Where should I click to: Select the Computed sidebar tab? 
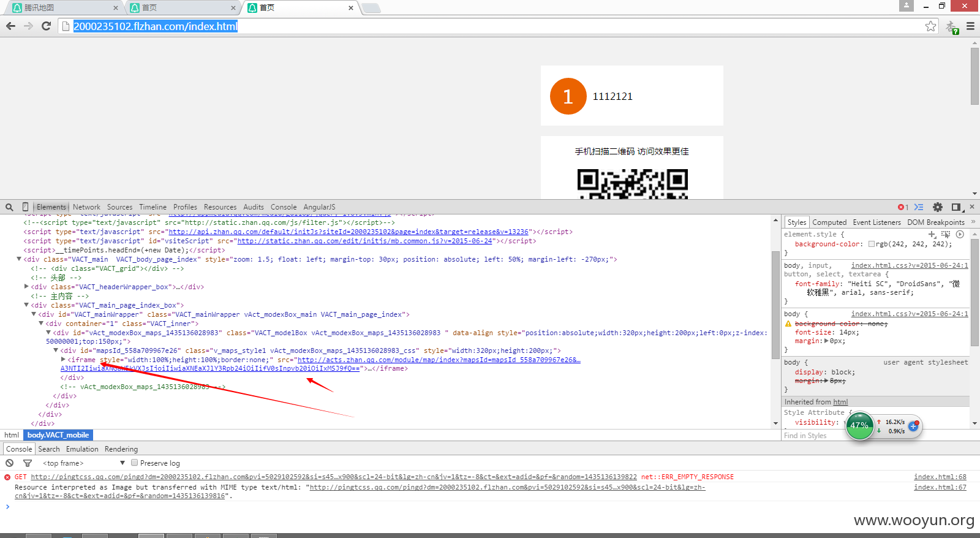coord(829,222)
